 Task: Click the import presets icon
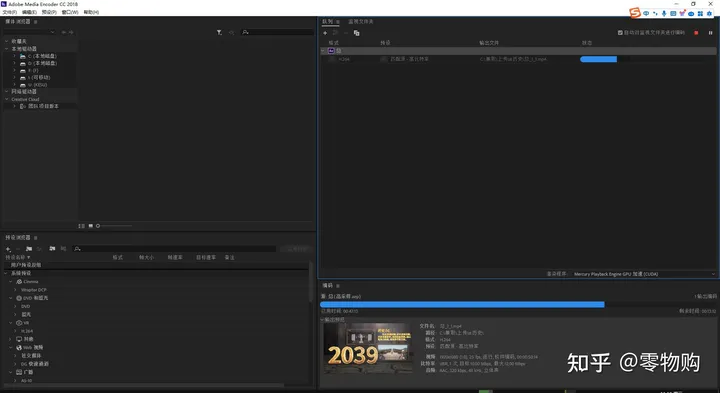52,249
